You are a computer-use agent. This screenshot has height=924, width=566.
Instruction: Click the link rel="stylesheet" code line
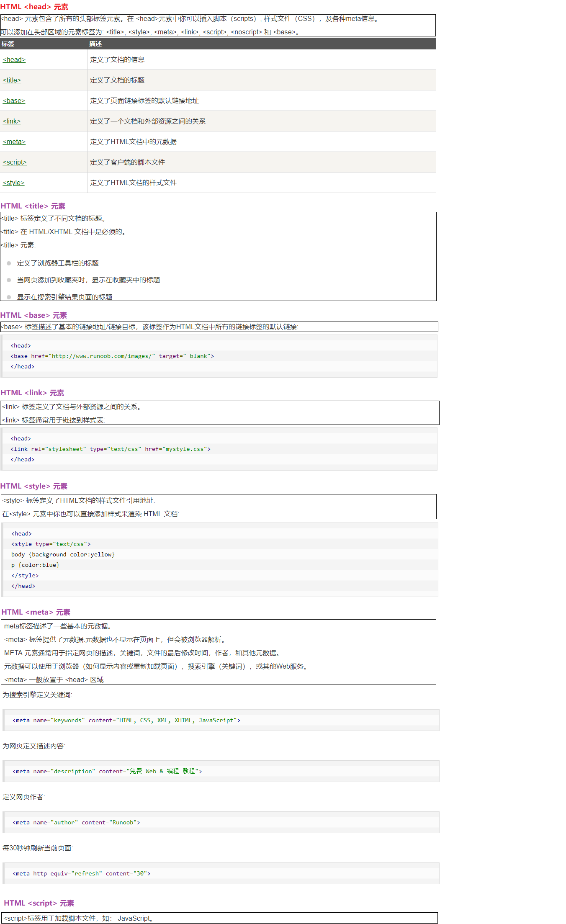click(111, 449)
